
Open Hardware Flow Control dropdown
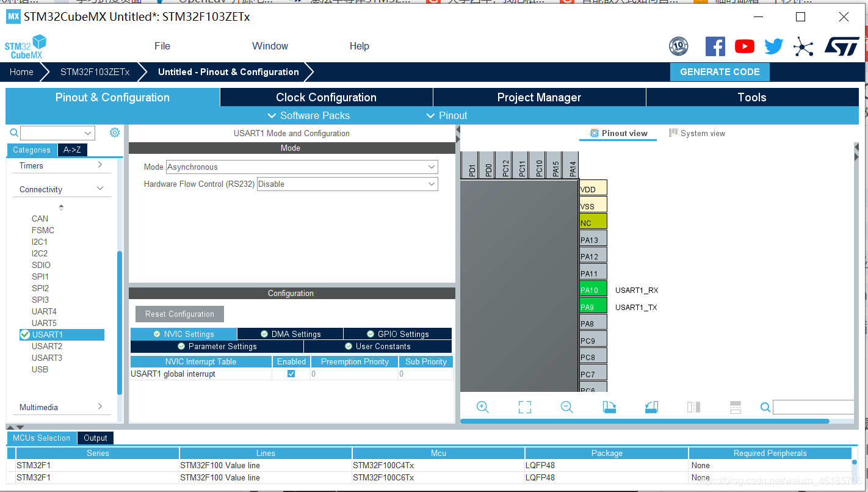coord(347,184)
